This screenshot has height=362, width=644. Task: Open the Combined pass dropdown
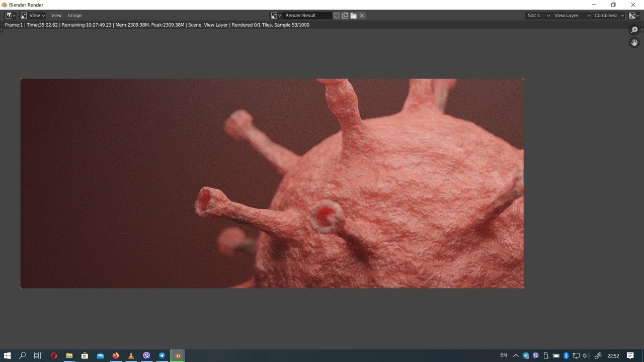click(609, 16)
